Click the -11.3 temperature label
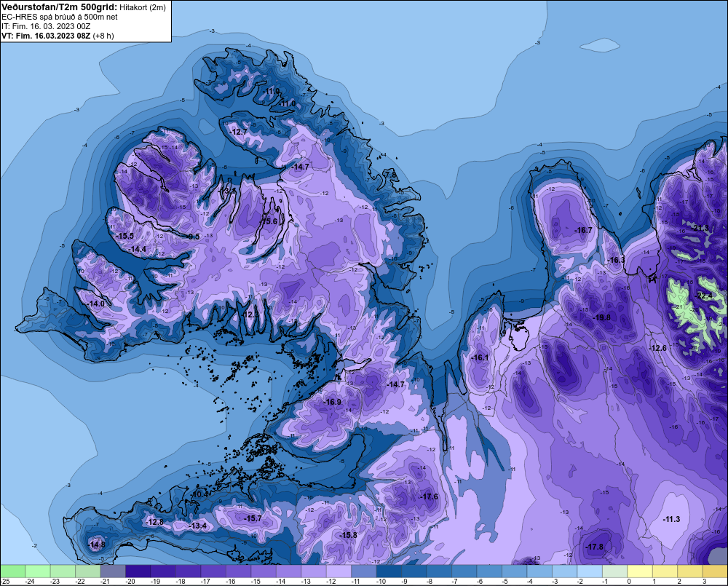 [x=671, y=519]
